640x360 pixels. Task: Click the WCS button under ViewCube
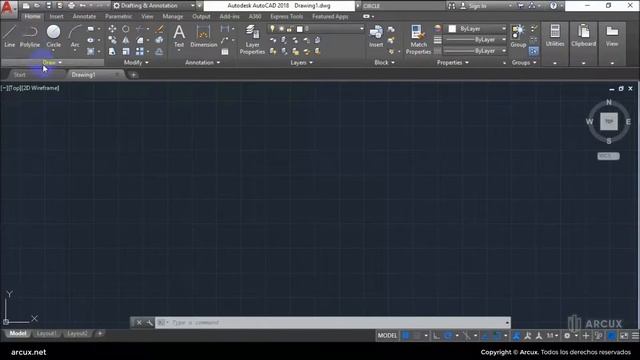pyautogui.click(x=608, y=156)
